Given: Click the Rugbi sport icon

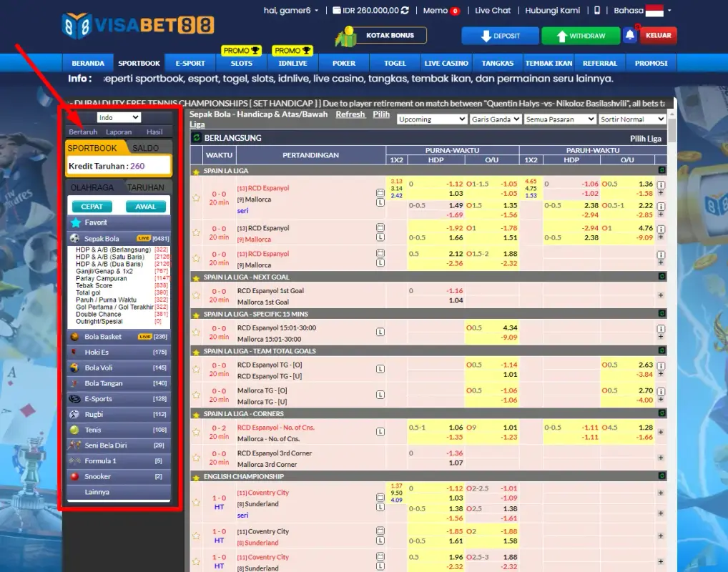Looking at the screenshot, I should 74,414.
